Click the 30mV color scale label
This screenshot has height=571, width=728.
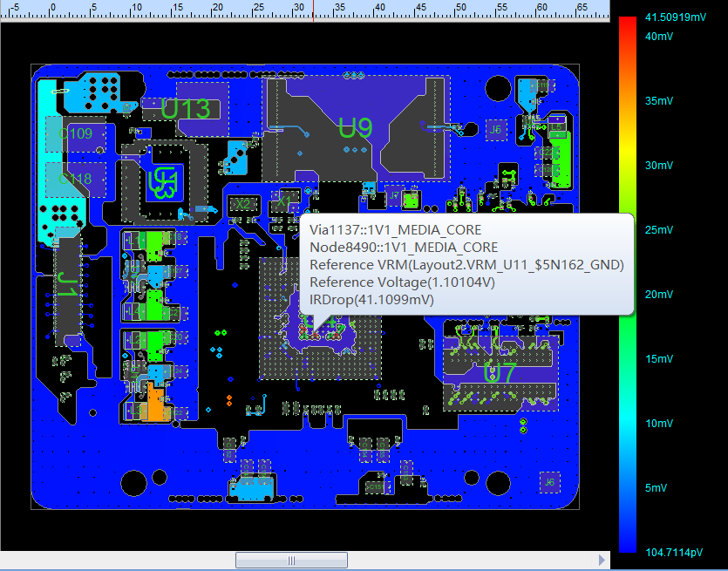tap(659, 166)
